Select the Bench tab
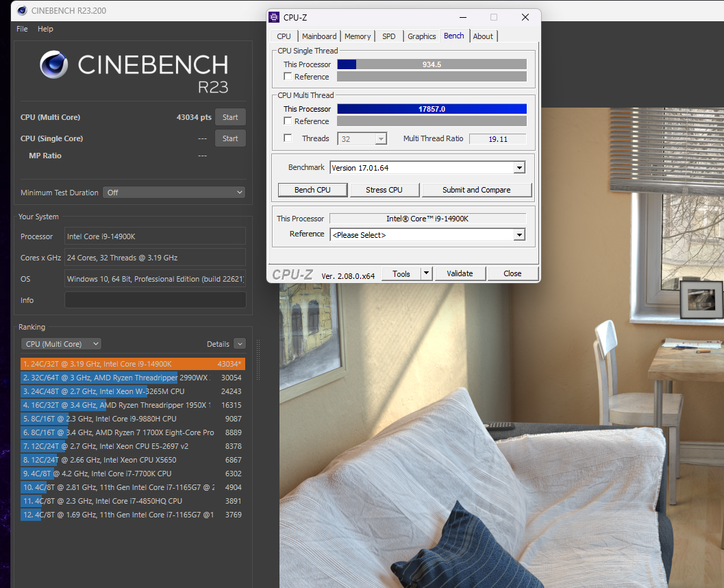Screen dimensions: 724x588 454,36
